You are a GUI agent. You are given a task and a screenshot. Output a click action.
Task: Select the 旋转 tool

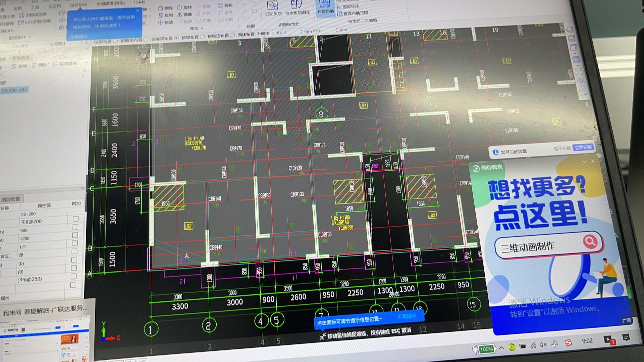coord(184,7)
